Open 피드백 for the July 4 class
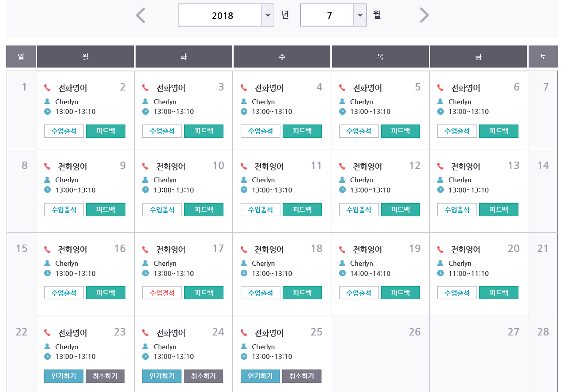This screenshot has height=392, width=575. [x=302, y=131]
